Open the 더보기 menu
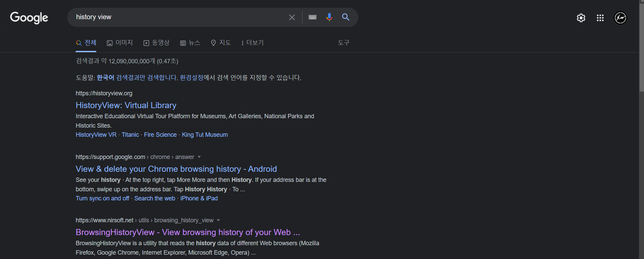The height and width of the screenshot is (259, 644). click(x=252, y=43)
